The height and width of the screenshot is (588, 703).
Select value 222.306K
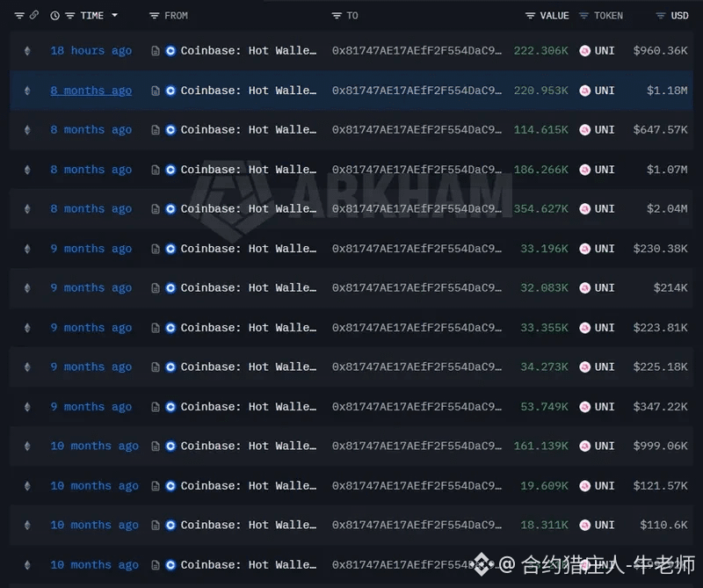(x=540, y=51)
